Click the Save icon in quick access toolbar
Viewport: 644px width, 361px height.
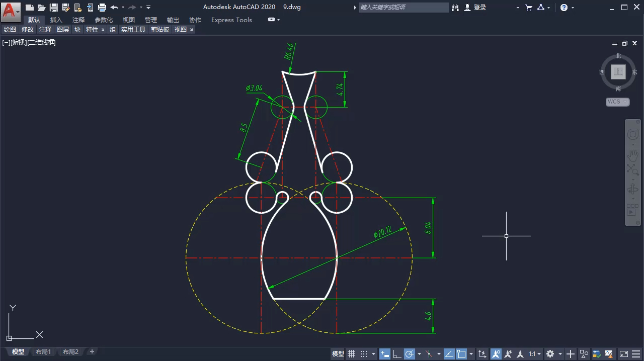tap(53, 8)
